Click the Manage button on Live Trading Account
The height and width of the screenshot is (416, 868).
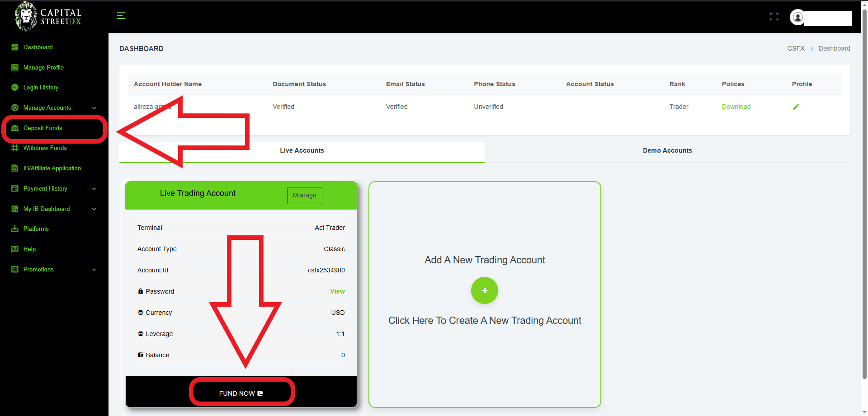[x=305, y=196]
